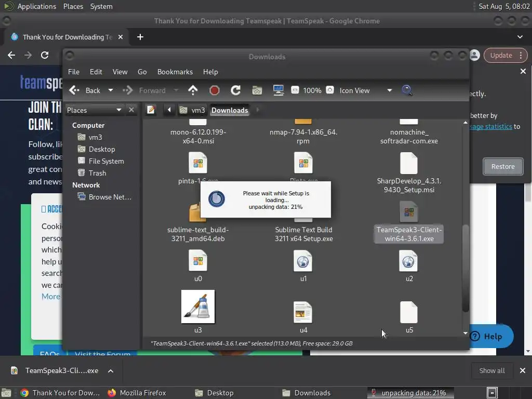Open the Icon View mode dropdown
This screenshot has height=399, width=532.
(366, 90)
